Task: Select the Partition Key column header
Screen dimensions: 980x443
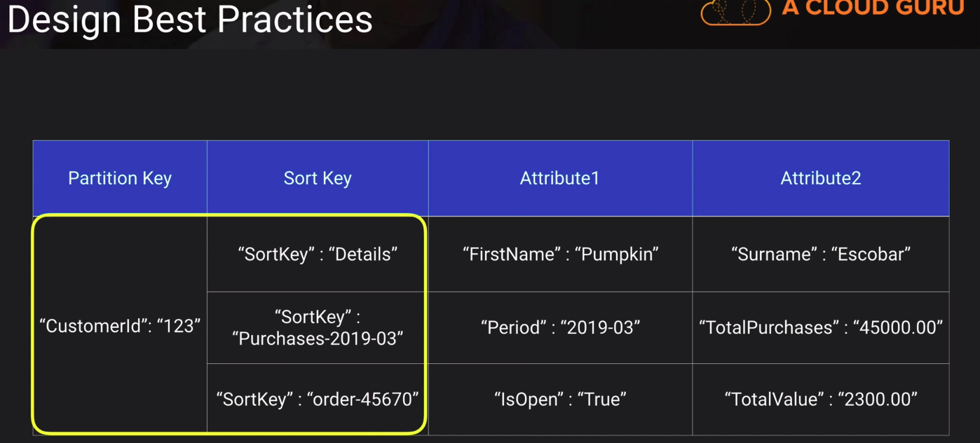Action: [120, 178]
